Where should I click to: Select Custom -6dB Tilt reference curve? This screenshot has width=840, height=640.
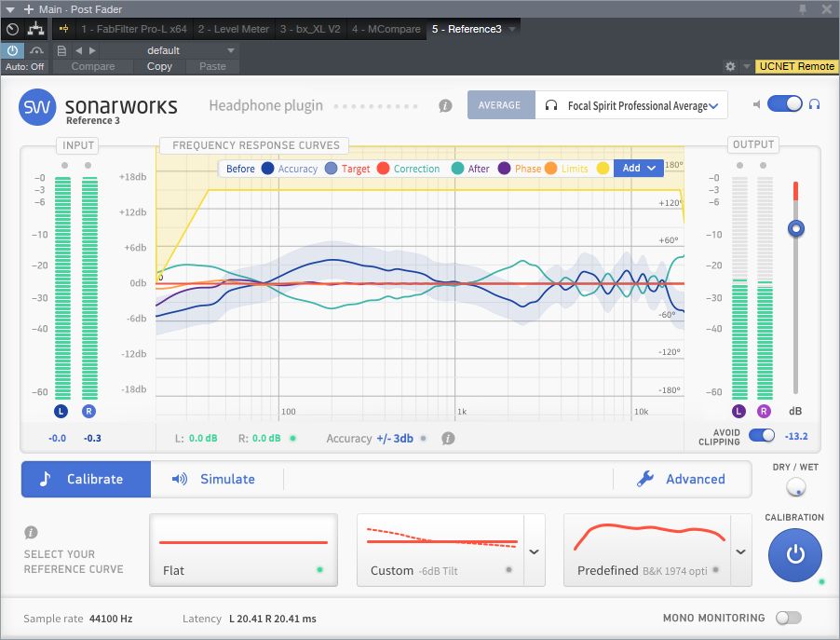pos(440,550)
